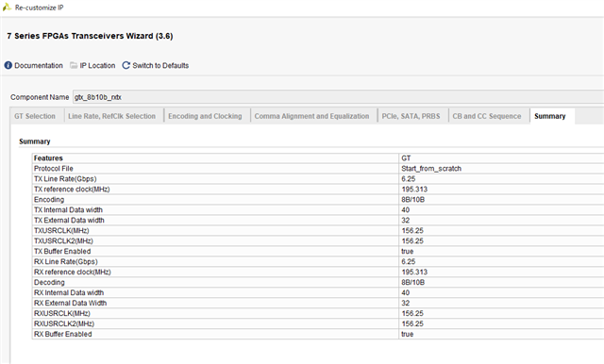Click the Switch to Defaults refresh icon
This screenshot has height=364, width=604.
pyautogui.click(x=126, y=65)
